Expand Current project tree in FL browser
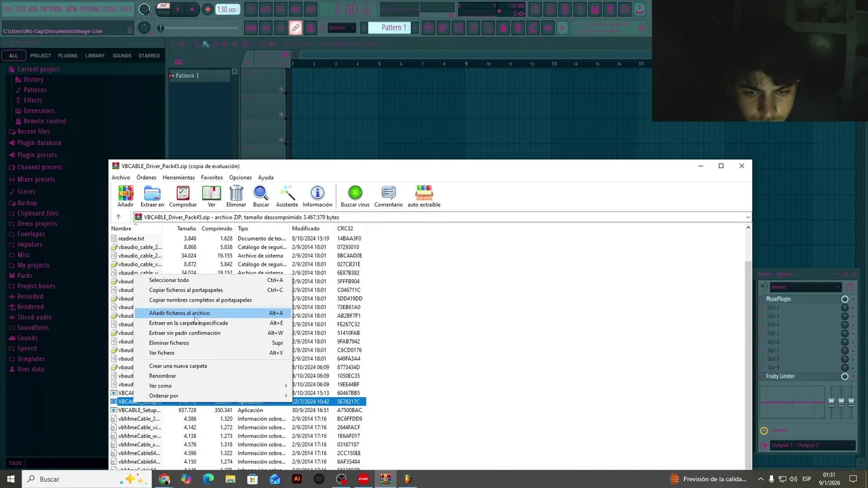Screen dimensions: 868x488 pos(38,69)
